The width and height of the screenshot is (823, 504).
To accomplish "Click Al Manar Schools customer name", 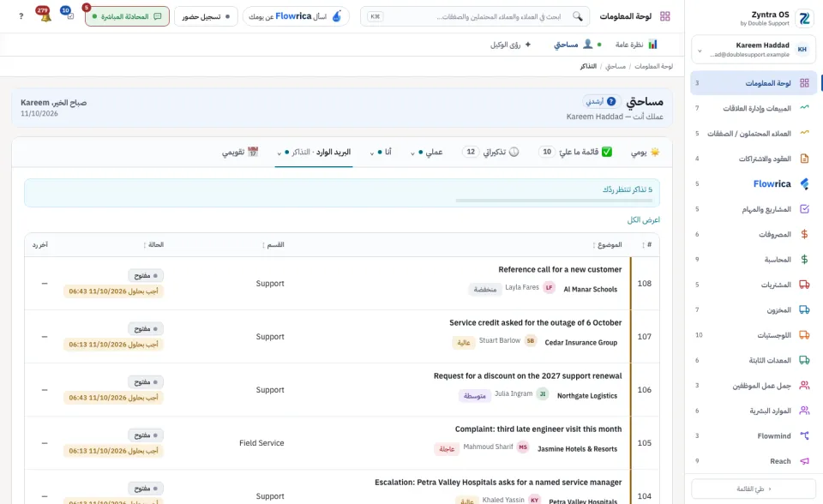I will 590,289.
